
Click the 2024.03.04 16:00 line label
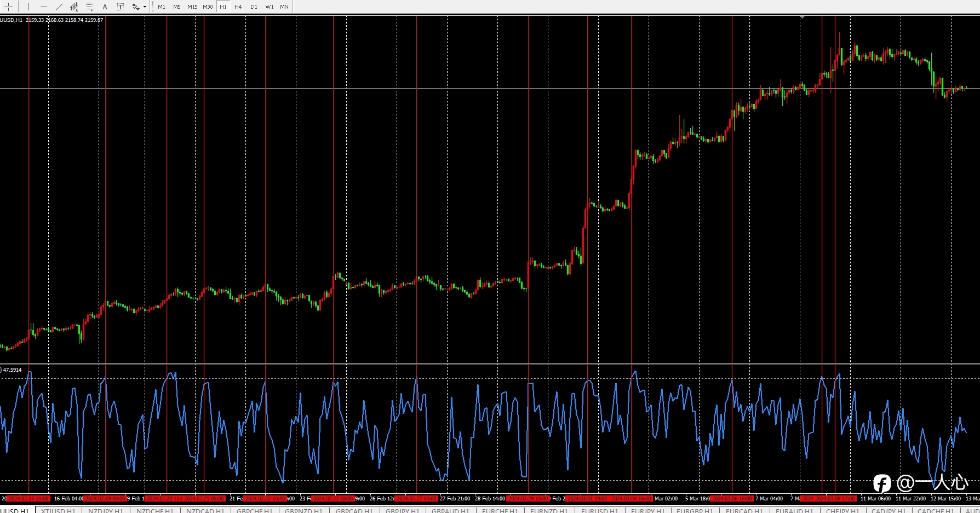tap(631, 498)
